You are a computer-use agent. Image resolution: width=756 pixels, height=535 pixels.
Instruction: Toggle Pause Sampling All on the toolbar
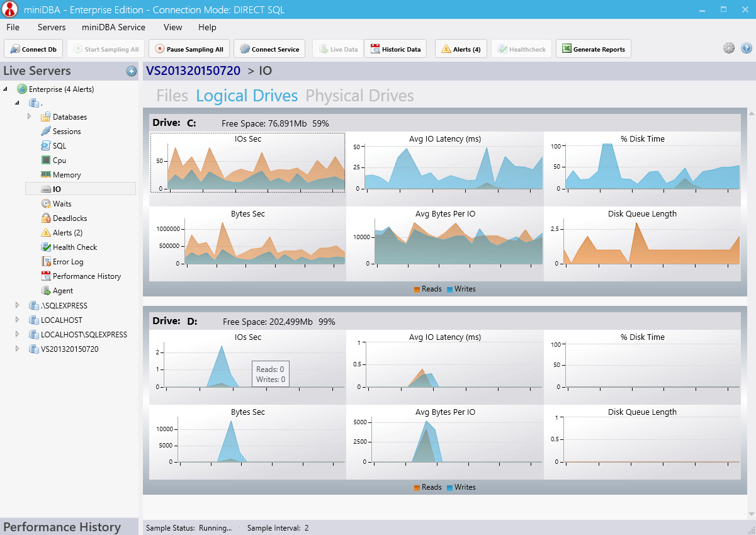point(188,48)
